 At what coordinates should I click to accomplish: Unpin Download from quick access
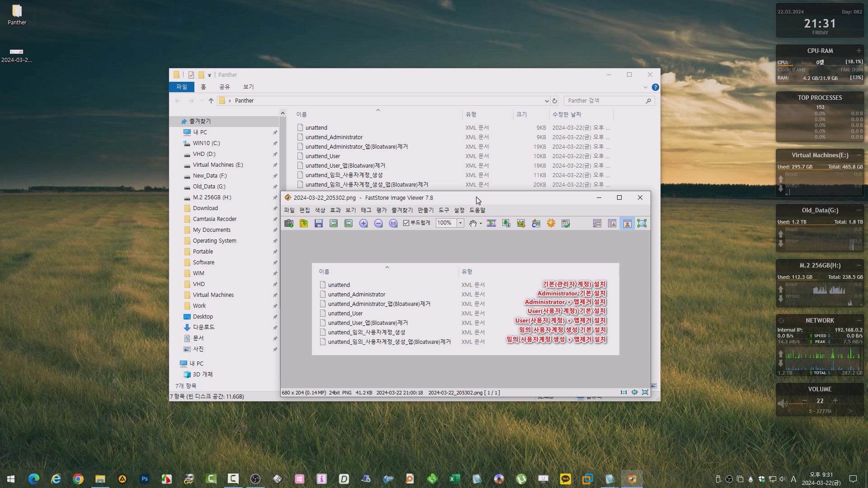[x=275, y=208]
